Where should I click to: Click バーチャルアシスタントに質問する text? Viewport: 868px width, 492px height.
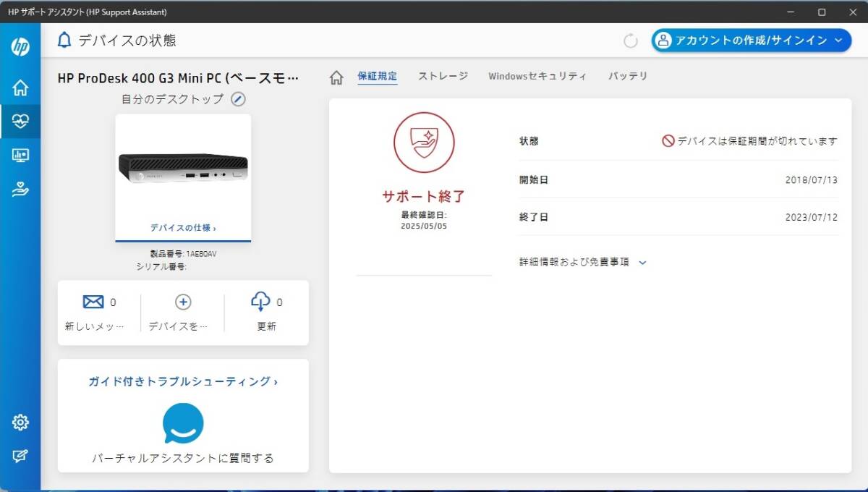coord(183,458)
